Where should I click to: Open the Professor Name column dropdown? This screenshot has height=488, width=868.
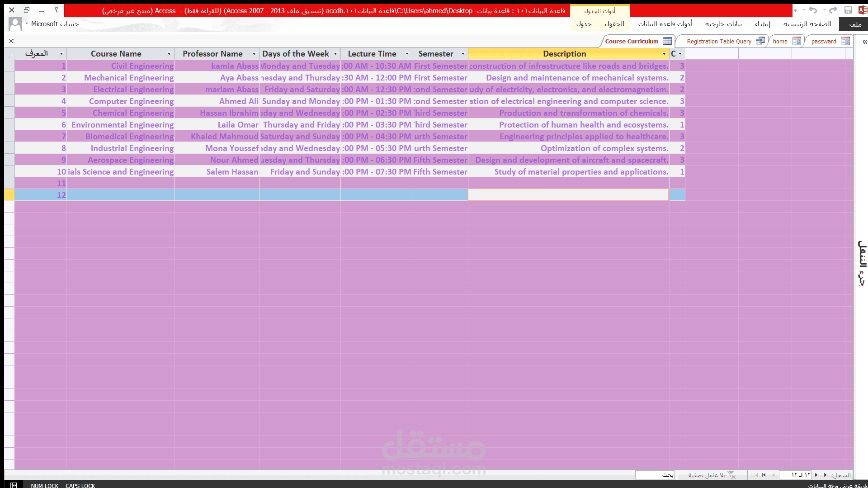[254, 54]
